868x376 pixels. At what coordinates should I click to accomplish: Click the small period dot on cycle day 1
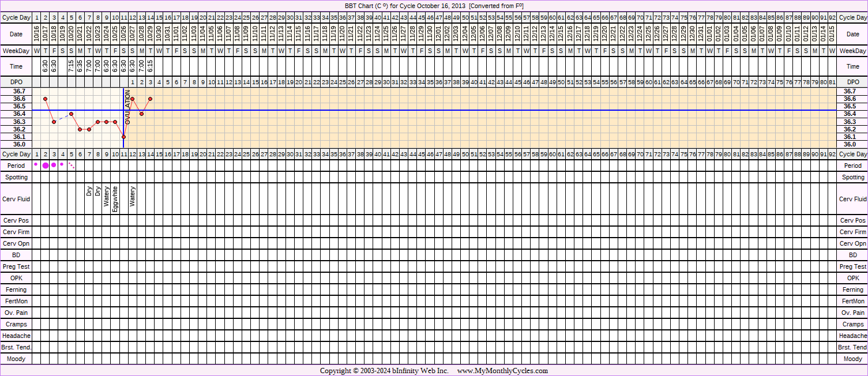36,164
